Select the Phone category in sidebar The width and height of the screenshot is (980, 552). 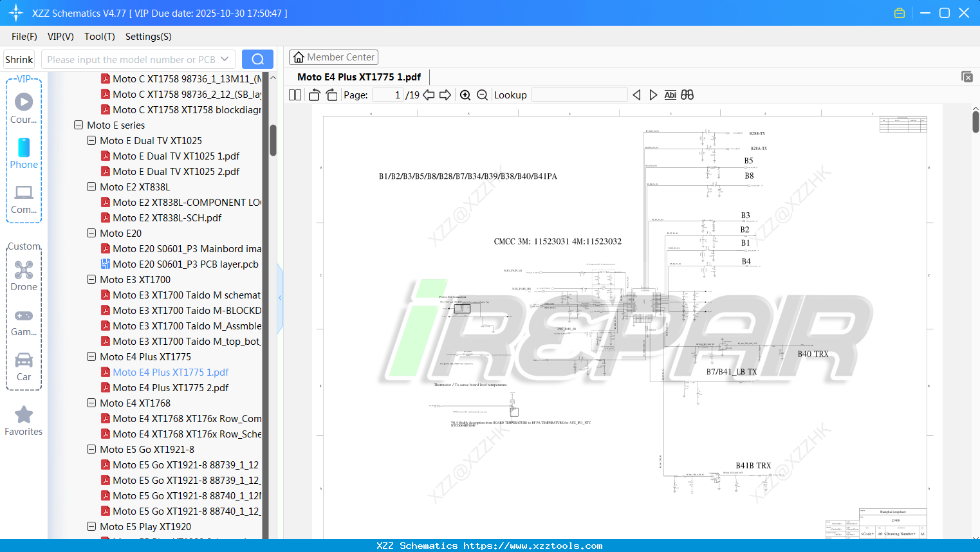24,154
